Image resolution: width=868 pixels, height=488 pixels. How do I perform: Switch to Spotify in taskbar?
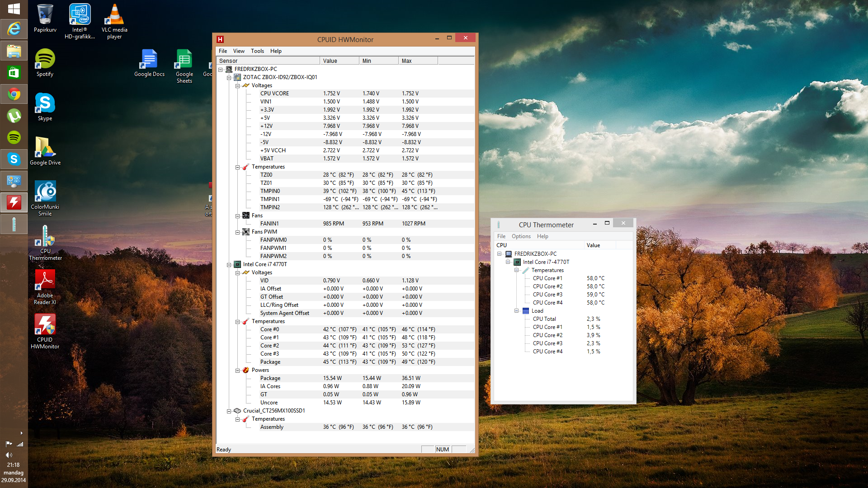click(14, 137)
